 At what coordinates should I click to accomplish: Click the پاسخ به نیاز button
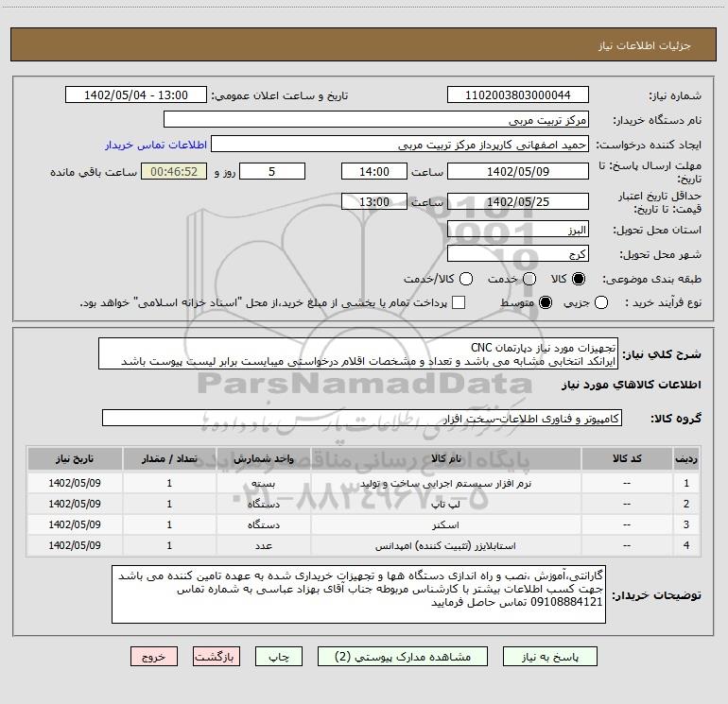[x=550, y=657]
